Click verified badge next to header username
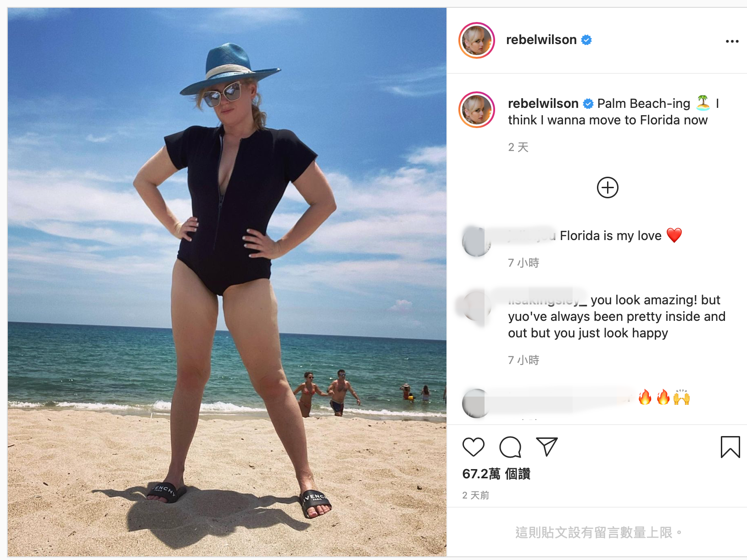 pos(586,40)
